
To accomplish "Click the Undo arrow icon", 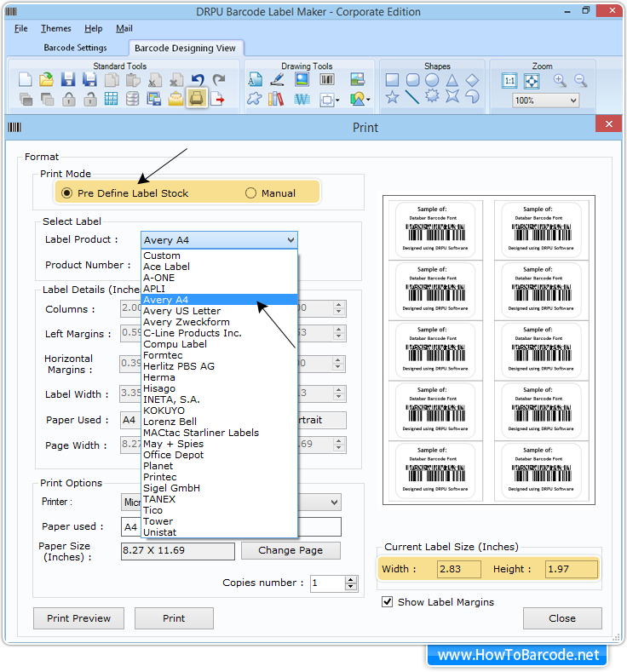I will point(198,80).
